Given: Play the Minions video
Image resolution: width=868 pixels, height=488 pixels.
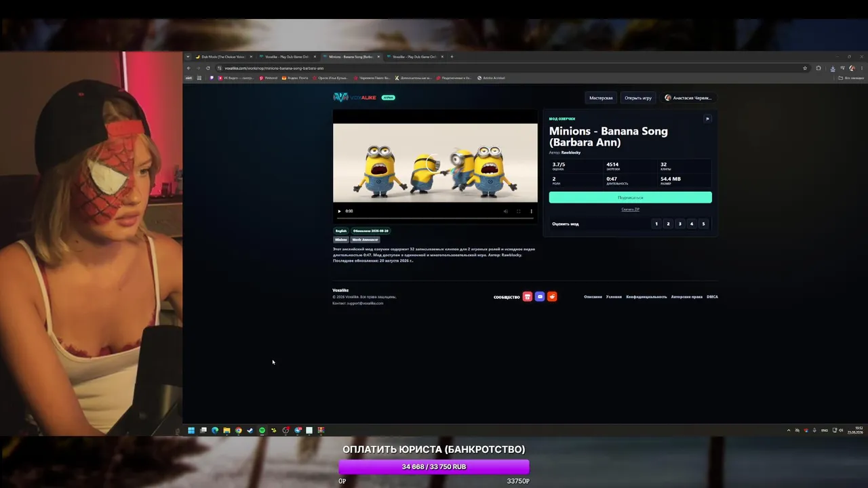Looking at the screenshot, I should [x=340, y=211].
